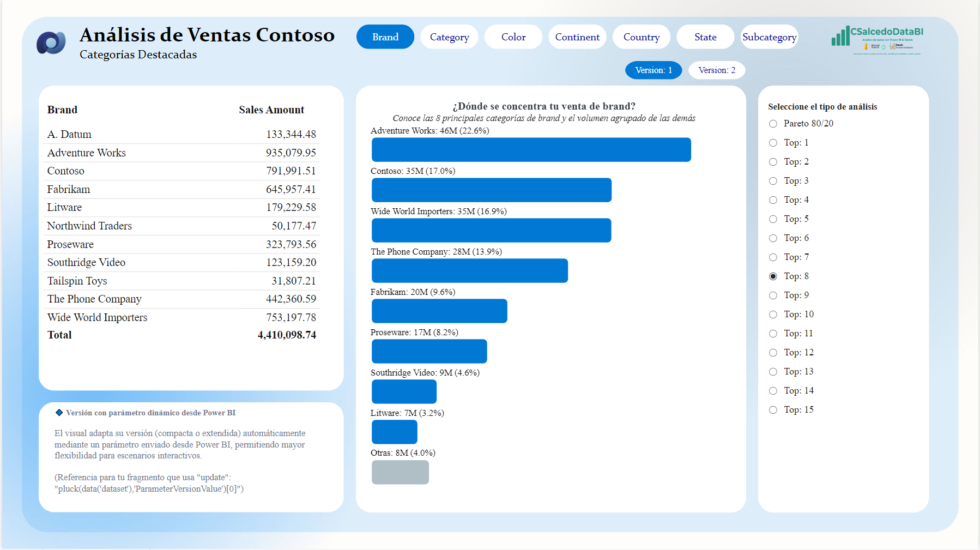Pick the Top: 15 radio option

(773, 410)
